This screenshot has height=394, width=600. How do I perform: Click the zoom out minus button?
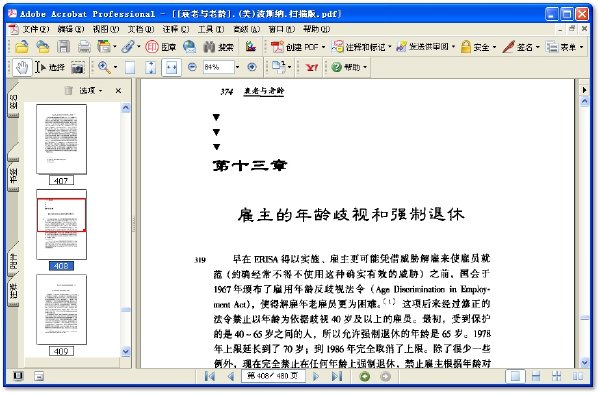192,67
